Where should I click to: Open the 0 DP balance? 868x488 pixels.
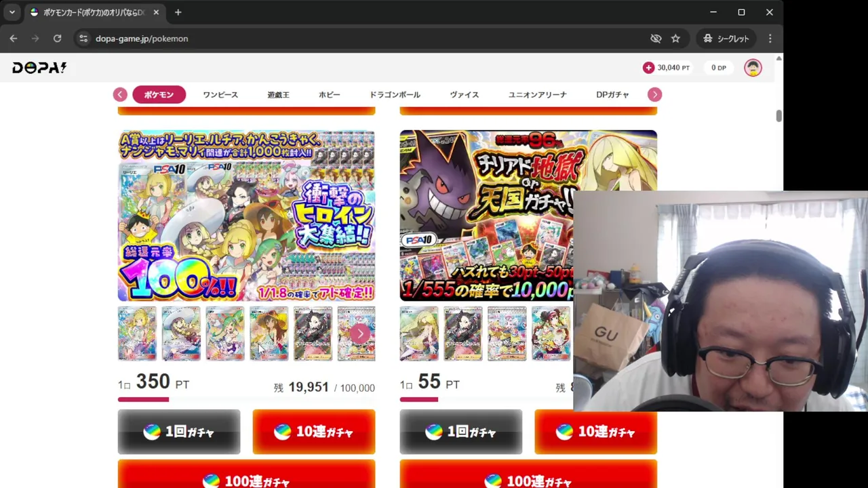[x=719, y=68]
